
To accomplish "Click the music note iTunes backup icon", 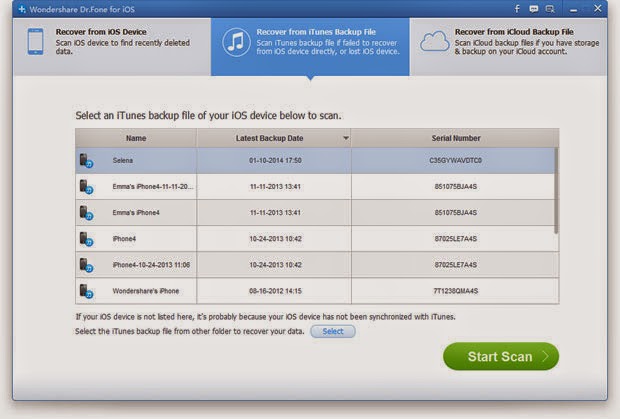I will pos(236,42).
